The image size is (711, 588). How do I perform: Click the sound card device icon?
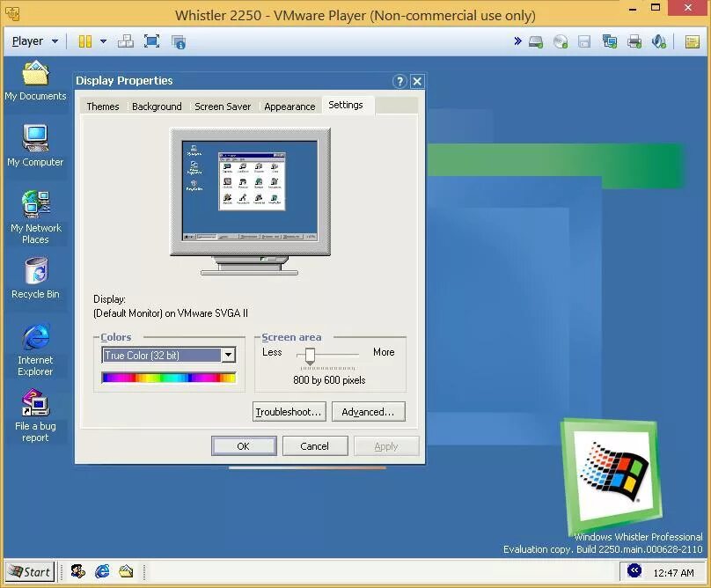(658, 41)
